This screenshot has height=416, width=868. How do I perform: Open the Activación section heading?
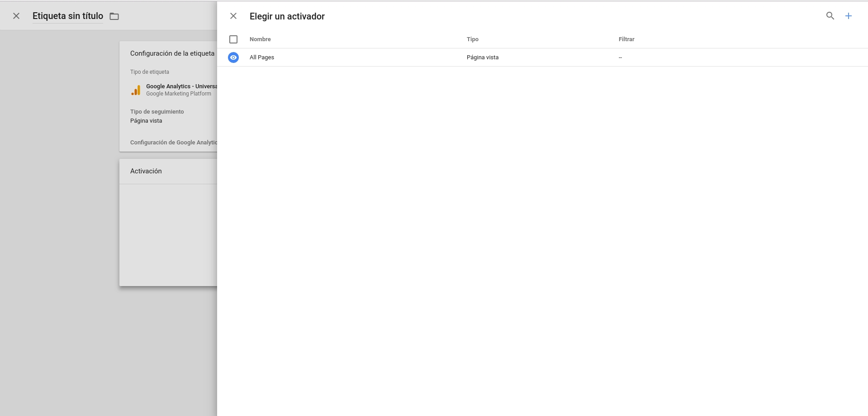(146, 171)
